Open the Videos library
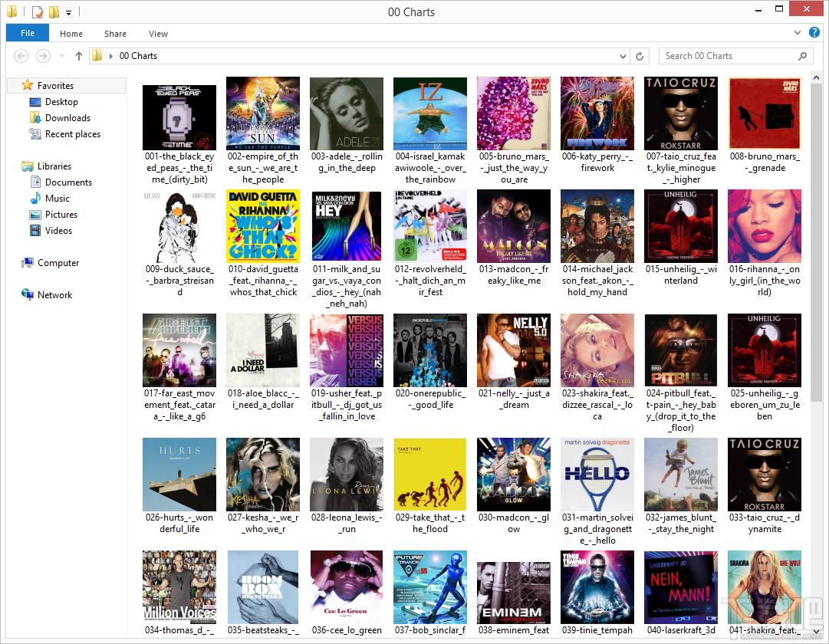829x644 pixels. (58, 231)
